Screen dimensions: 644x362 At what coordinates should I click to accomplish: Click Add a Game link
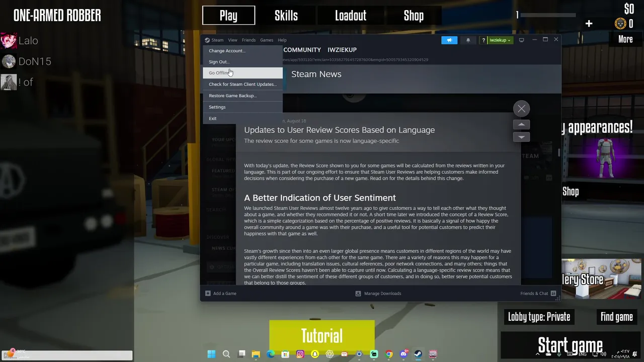(224, 294)
